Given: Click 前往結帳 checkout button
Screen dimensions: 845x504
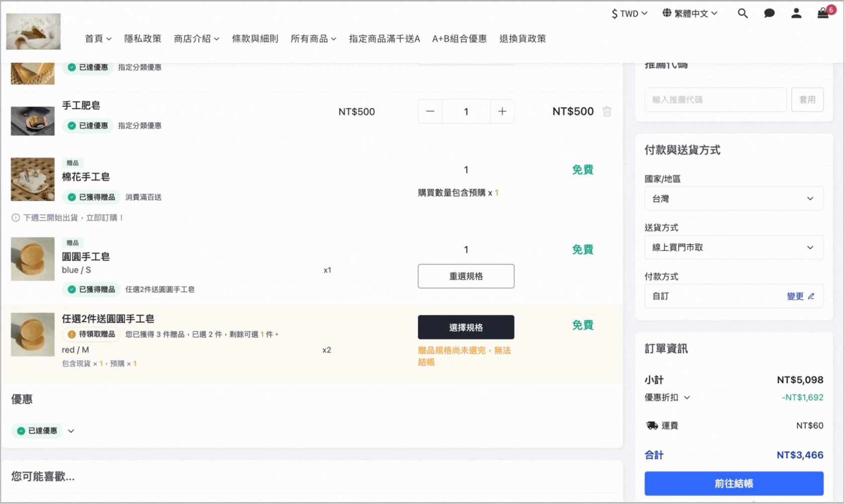Looking at the screenshot, I should [x=734, y=483].
